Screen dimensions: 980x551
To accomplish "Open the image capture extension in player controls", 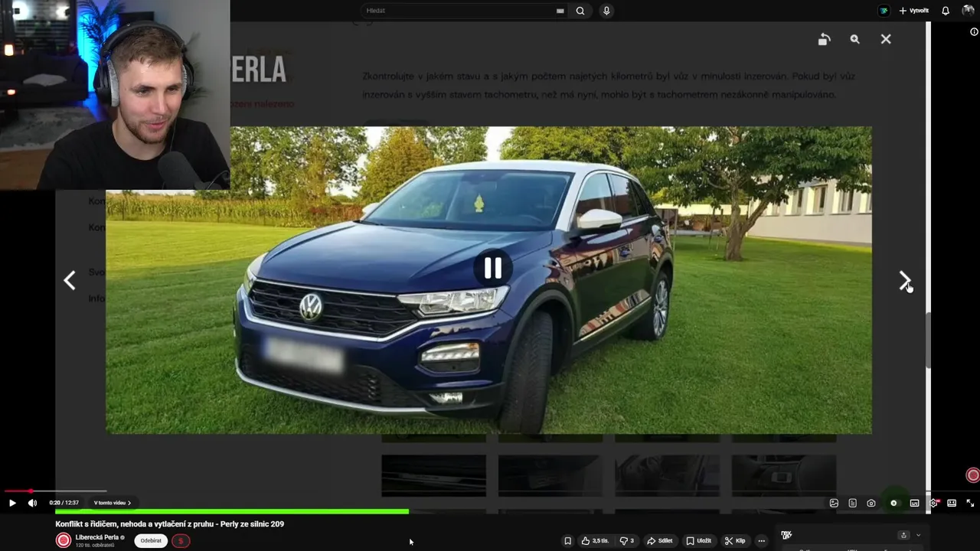I will tap(834, 503).
